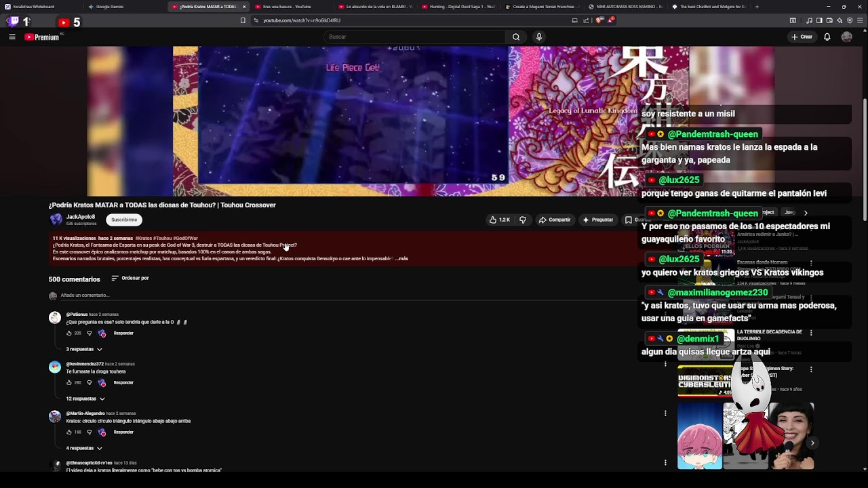The width and height of the screenshot is (868, 488).
Task: Click the Buscar search field
Action: coord(415,37)
